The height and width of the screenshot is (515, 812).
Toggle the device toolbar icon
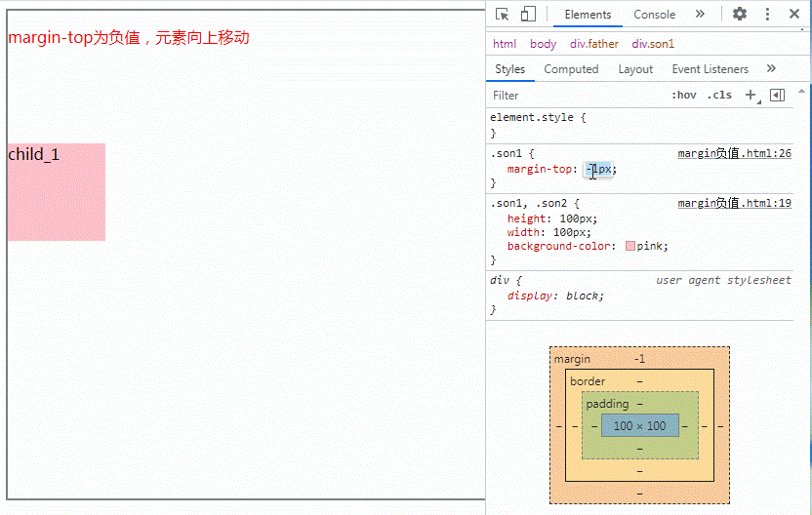pyautogui.click(x=528, y=15)
